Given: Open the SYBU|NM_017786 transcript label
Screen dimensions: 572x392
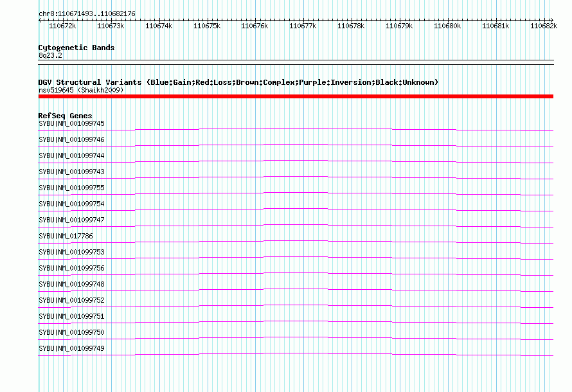Looking at the screenshot, I should [x=66, y=236].
